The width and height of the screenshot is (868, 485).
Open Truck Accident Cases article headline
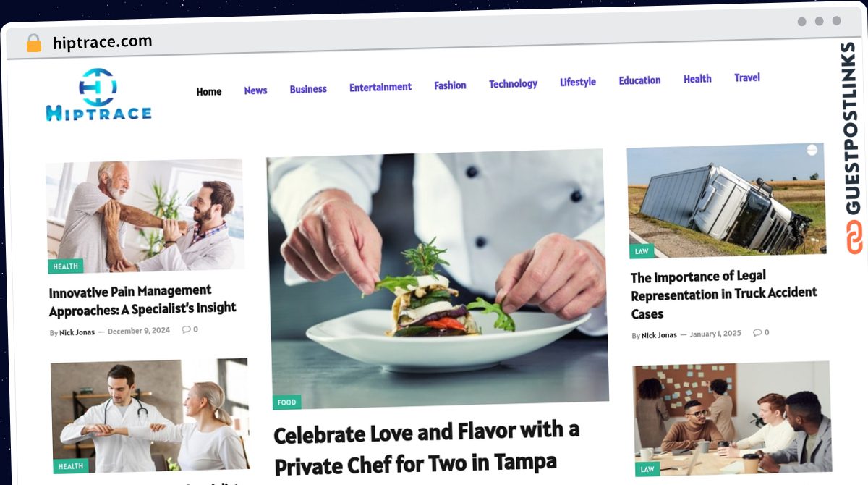click(x=724, y=295)
